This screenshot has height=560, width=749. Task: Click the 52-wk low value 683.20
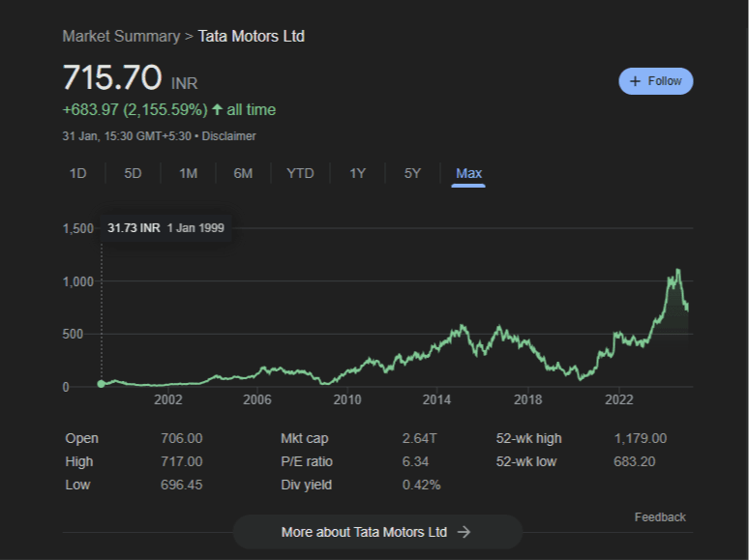tap(635, 461)
